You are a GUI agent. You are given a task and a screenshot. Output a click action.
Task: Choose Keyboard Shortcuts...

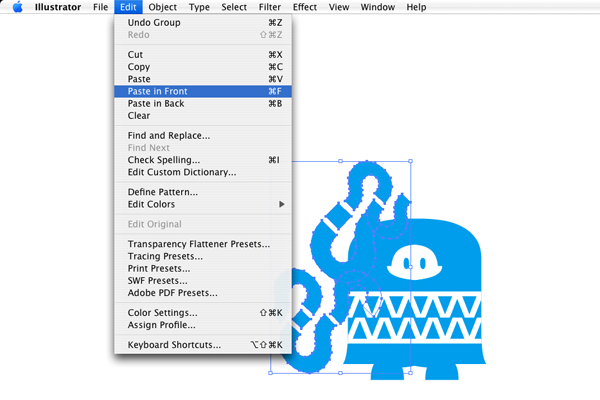[203, 345]
